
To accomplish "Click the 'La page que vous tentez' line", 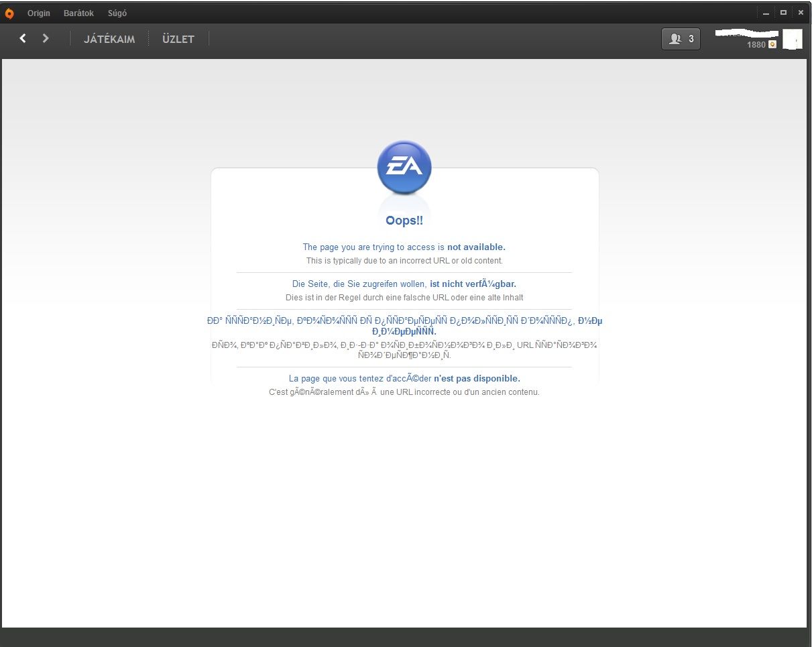I will [x=404, y=379].
